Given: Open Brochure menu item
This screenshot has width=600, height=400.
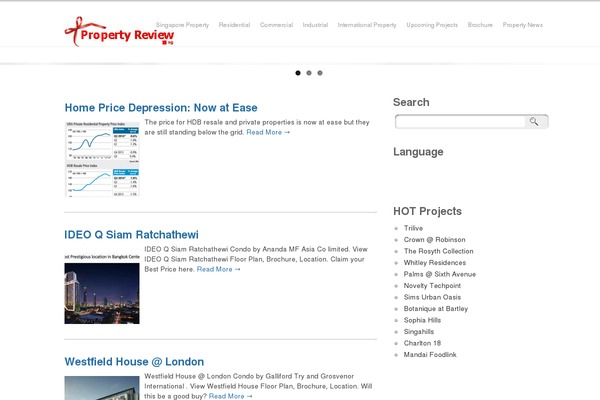Looking at the screenshot, I should click(480, 25).
